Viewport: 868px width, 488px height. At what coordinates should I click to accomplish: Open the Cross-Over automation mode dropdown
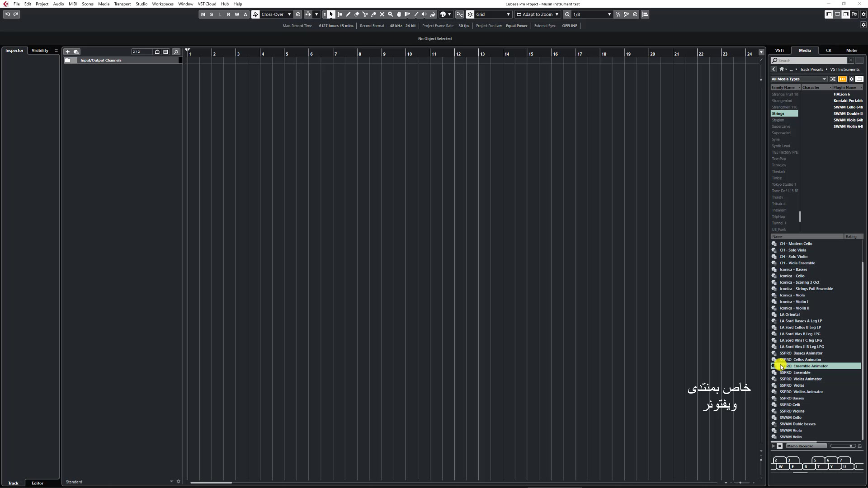276,14
